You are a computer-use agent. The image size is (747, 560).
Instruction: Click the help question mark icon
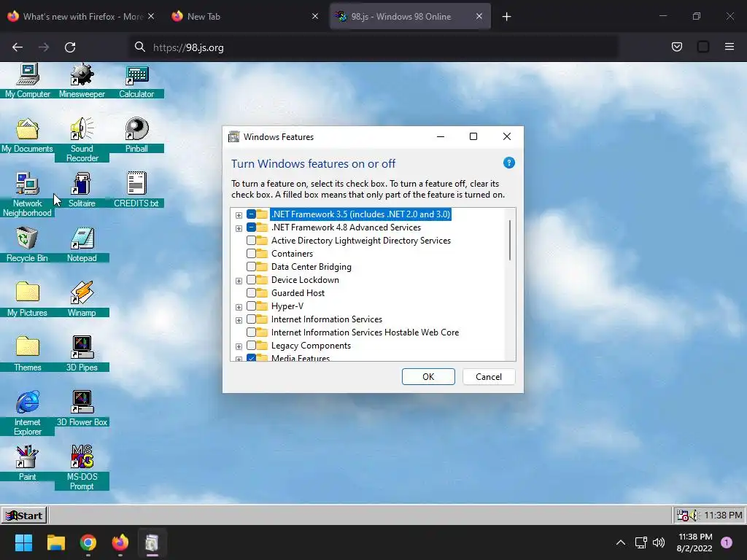point(508,163)
